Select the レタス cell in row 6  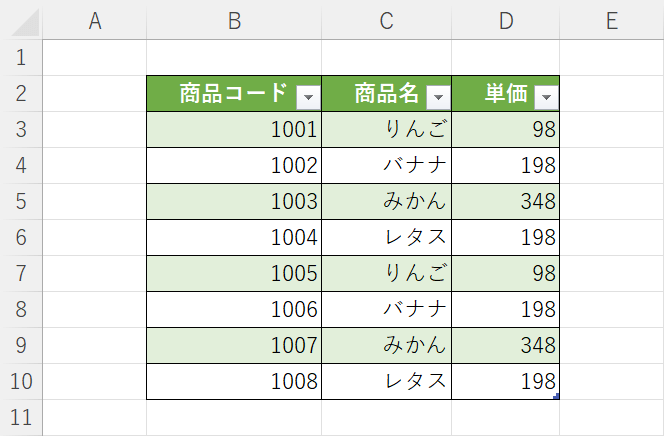(387, 237)
